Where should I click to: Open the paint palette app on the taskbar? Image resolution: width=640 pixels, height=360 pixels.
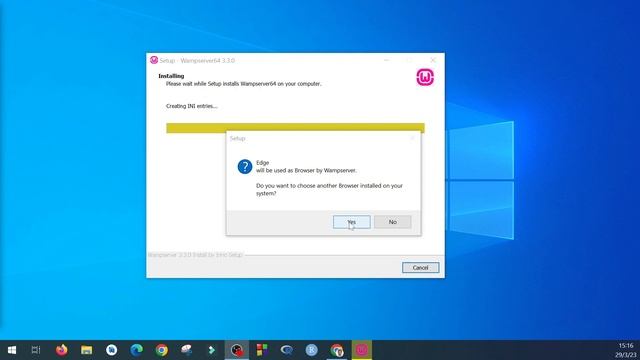point(187,350)
